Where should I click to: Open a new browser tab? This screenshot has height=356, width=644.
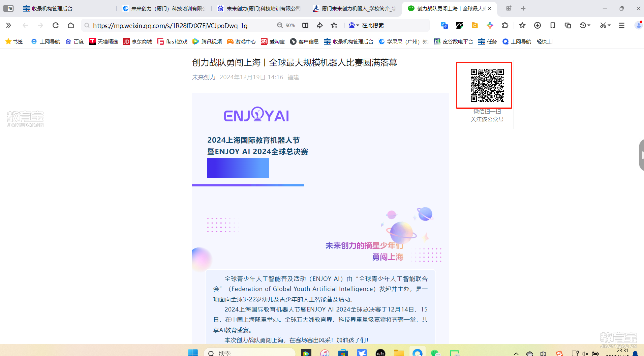(x=523, y=8)
